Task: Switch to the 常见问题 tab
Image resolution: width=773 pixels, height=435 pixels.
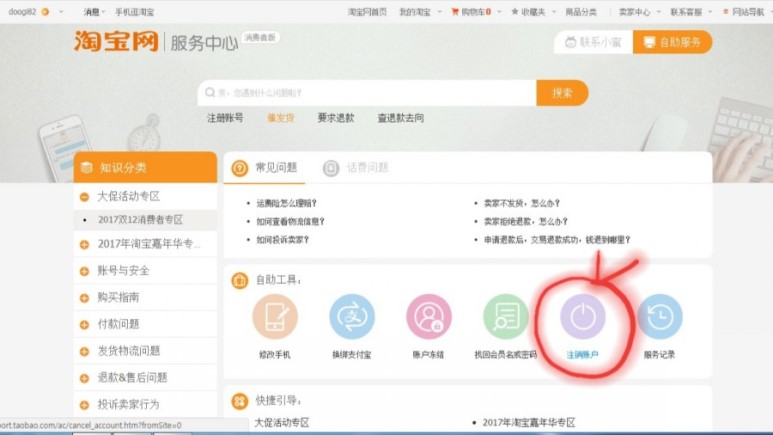Action: pos(264,168)
